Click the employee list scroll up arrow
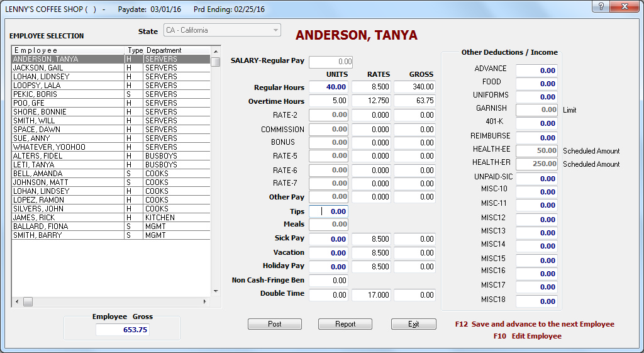This screenshot has height=353, width=644. click(x=216, y=51)
